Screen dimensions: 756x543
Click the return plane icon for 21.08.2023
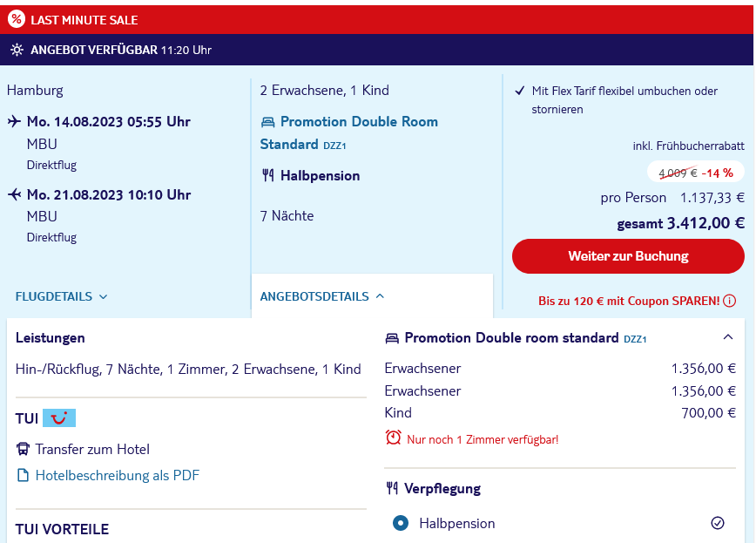pos(15,194)
